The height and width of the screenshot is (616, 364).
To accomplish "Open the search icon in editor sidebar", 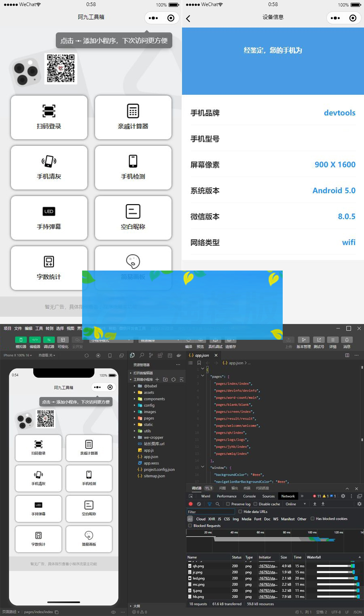I will 142,355.
